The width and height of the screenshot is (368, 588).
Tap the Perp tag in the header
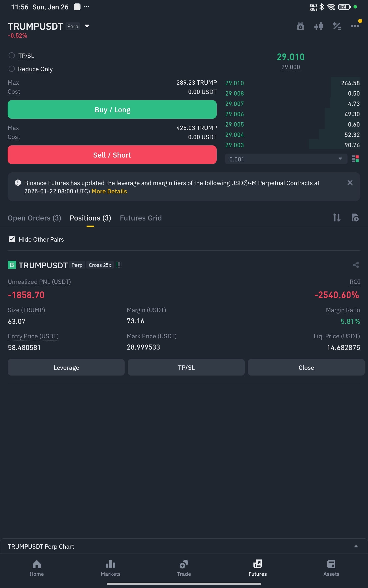[72, 26]
